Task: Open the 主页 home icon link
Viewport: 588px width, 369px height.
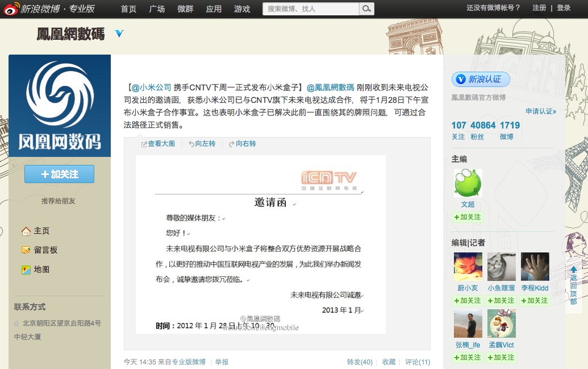Action: [26, 231]
